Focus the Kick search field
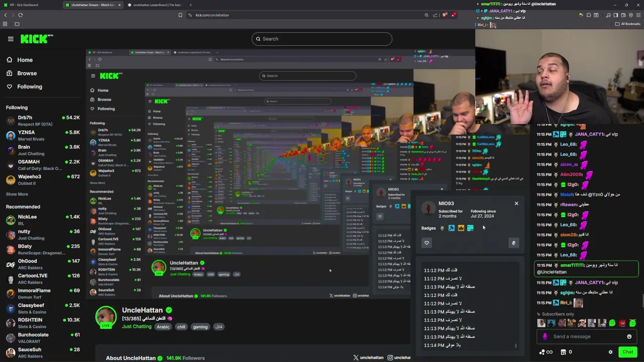Viewport: 644px width, 362px height. click(322, 39)
